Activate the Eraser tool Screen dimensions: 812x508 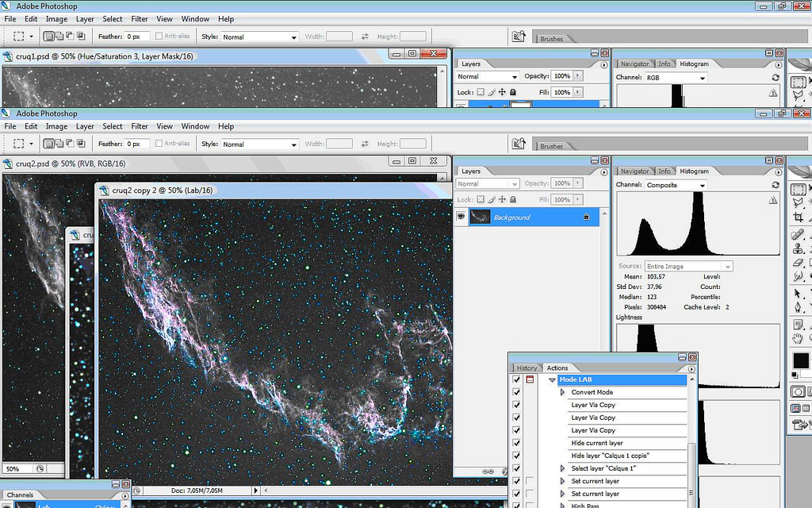(799, 263)
